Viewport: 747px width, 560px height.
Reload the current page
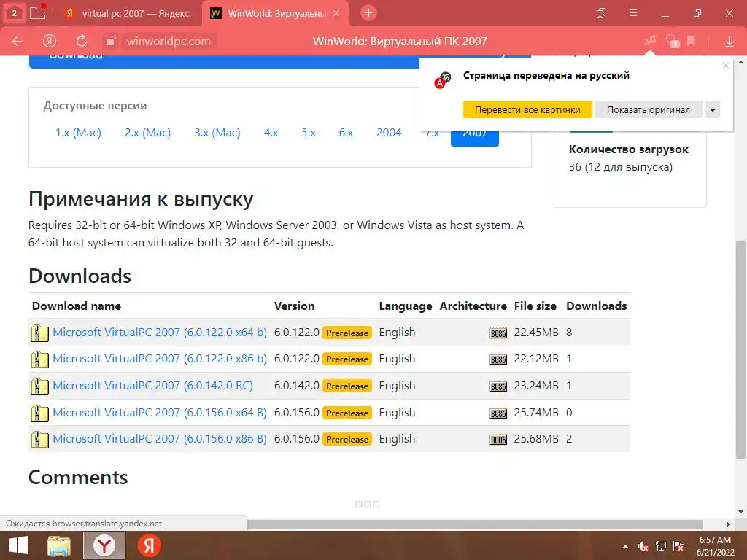82,42
